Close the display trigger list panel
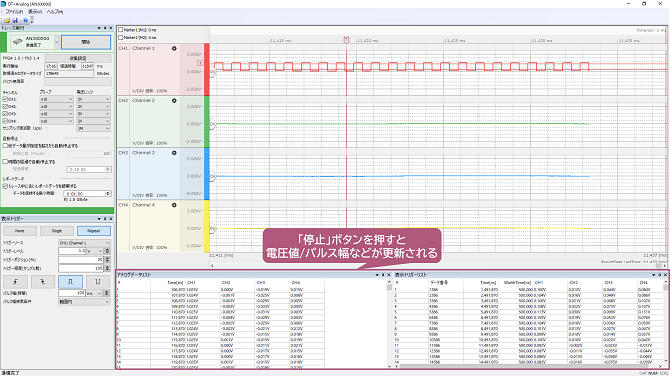The height and width of the screenshot is (376, 670). click(665, 275)
